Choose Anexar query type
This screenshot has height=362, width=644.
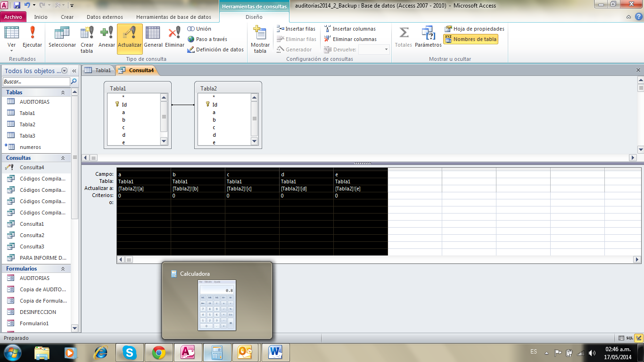pos(107,37)
